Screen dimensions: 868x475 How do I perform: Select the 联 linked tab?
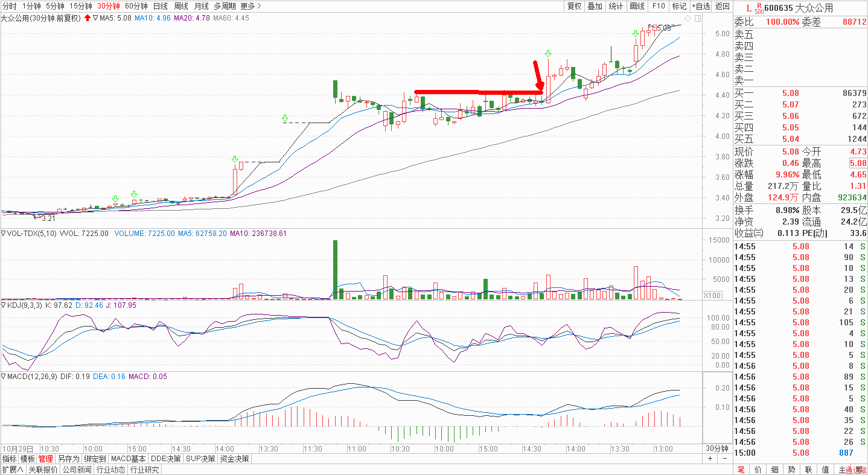click(808, 470)
